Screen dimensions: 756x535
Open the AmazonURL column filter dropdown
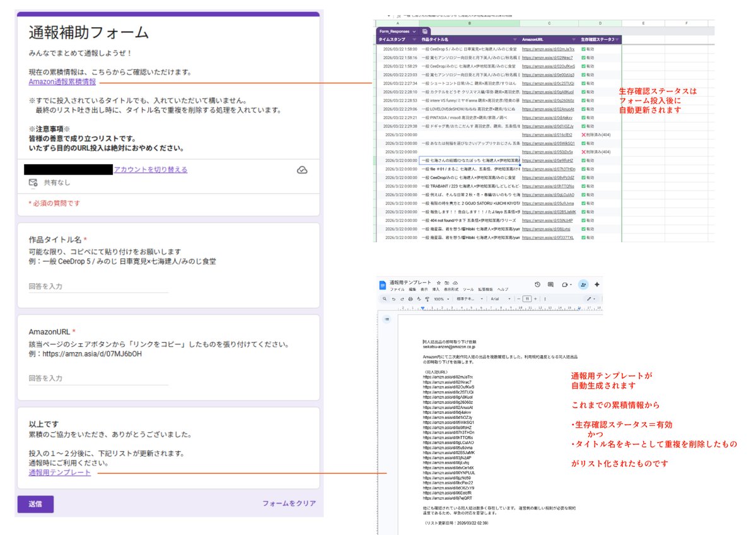(x=574, y=39)
